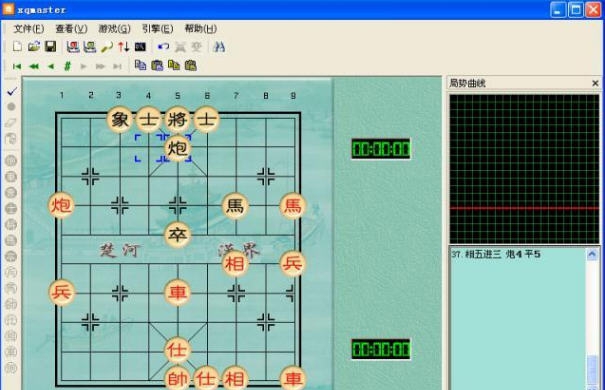Undo the last move with the blue arrow
This screenshot has height=390, width=605.
click(163, 47)
